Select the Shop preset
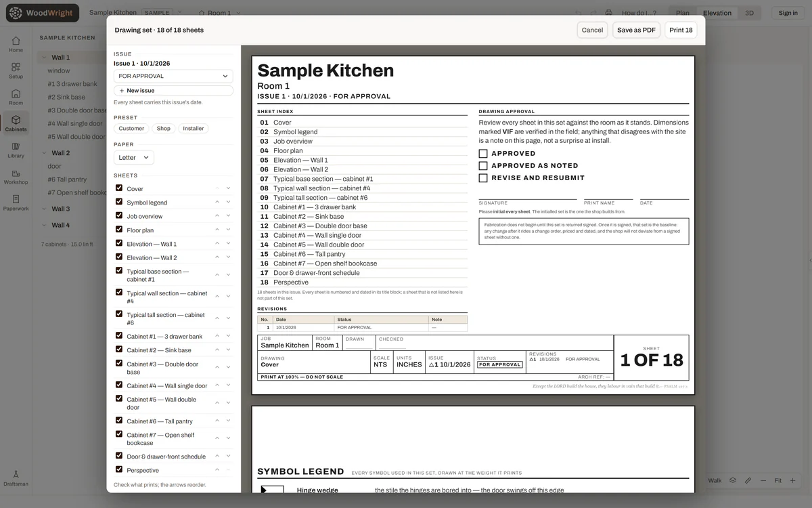Viewport: 812px width, 508px height. [x=164, y=128]
